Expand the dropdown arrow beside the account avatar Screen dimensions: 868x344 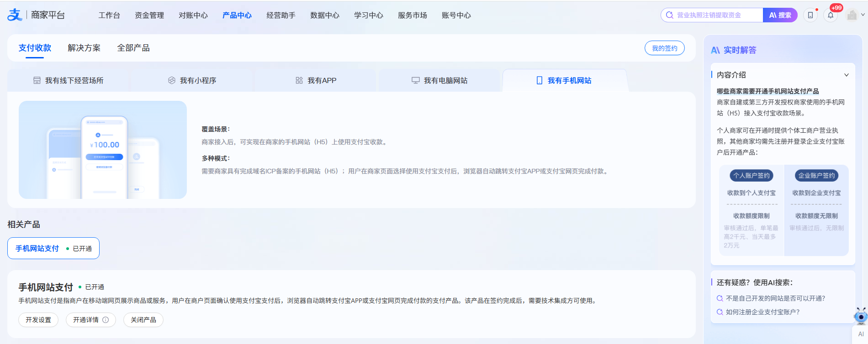[863, 15]
